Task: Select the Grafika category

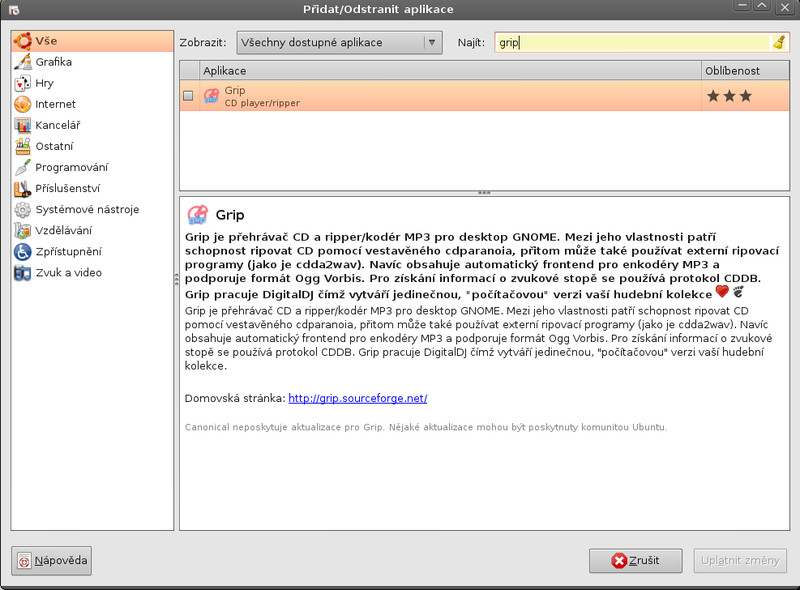Action: pos(92,62)
